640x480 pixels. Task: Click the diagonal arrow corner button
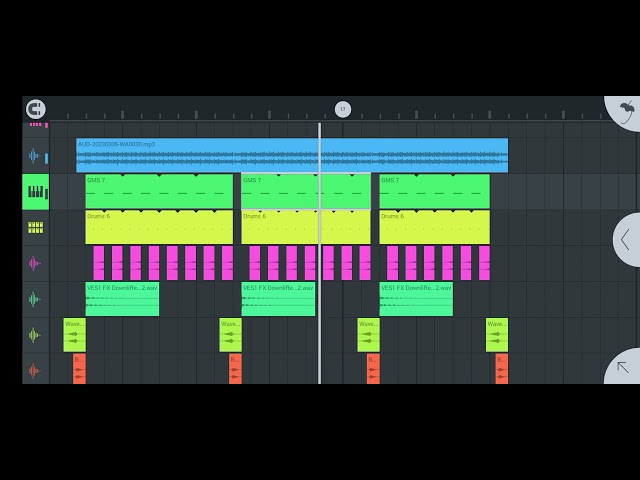point(623,367)
